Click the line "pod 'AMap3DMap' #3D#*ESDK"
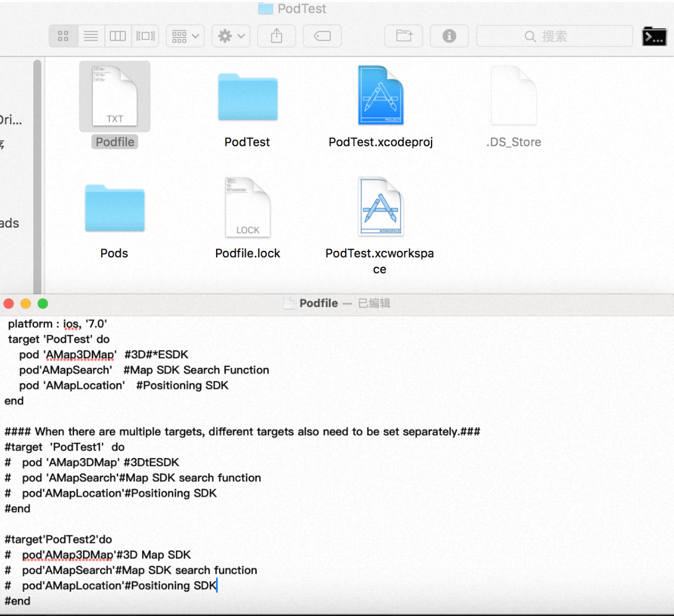This screenshot has width=674, height=616. click(104, 354)
